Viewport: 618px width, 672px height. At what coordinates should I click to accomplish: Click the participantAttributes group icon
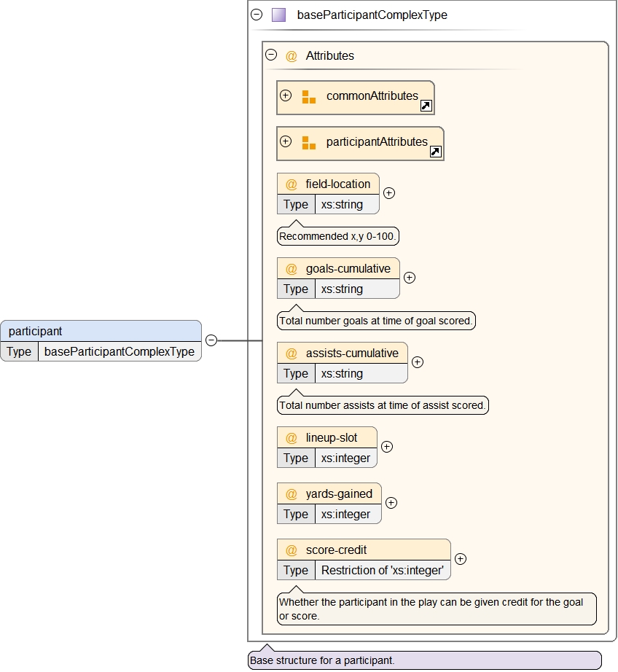click(x=308, y=143)
